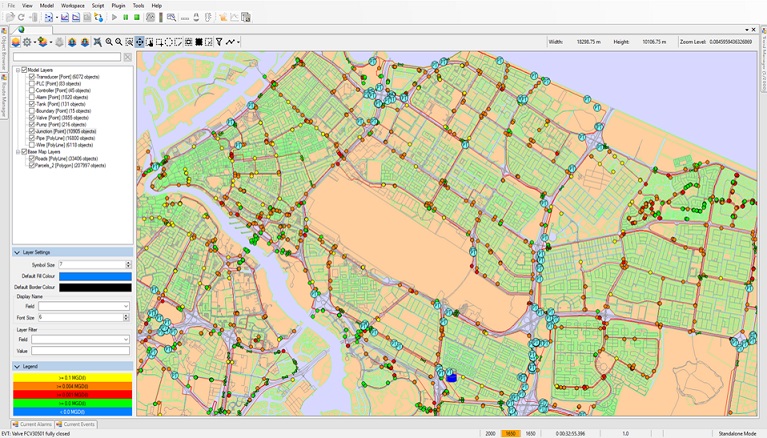Click the clear search X button
767x438 pixels.
coord(128,58)
